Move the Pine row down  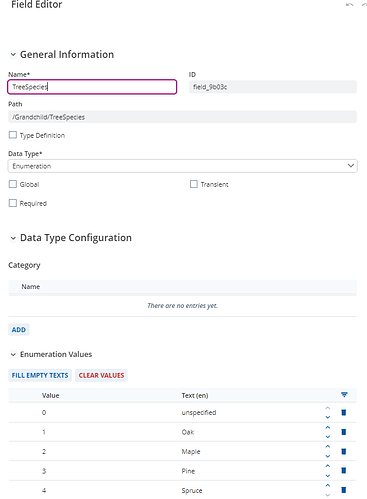pos(328,475)
